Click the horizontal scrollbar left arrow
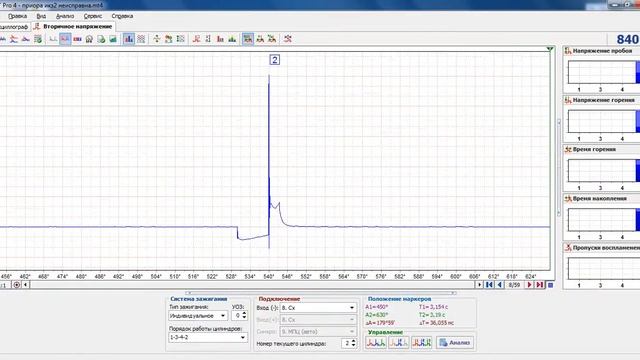640x360 pixels. [26, 285]
